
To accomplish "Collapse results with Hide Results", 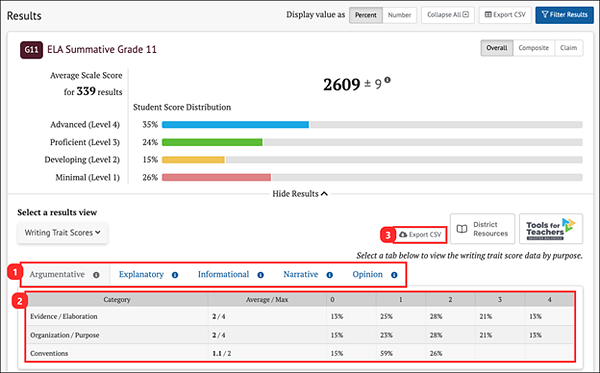I will 300,194.
